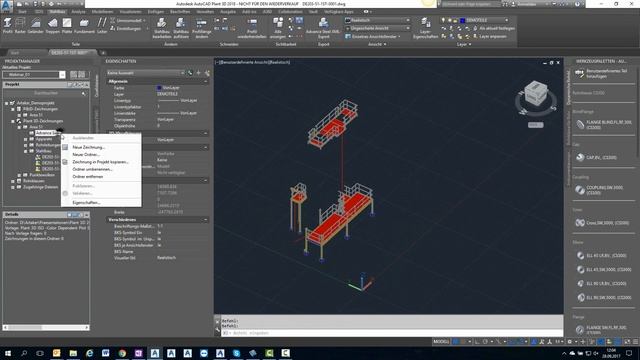Screen dimensions: 640x360
Task: Switch to the Analyse ribbon tab
Action: (x=78, y=12)
